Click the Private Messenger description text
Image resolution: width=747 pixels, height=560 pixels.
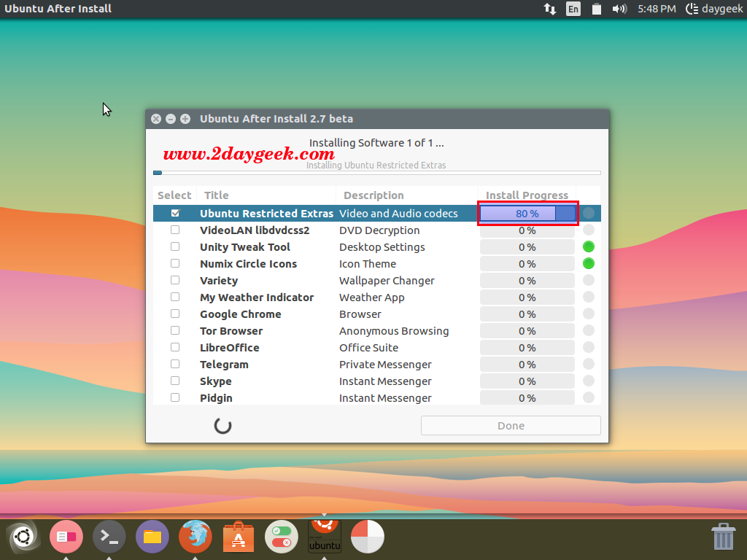point(385,365)
